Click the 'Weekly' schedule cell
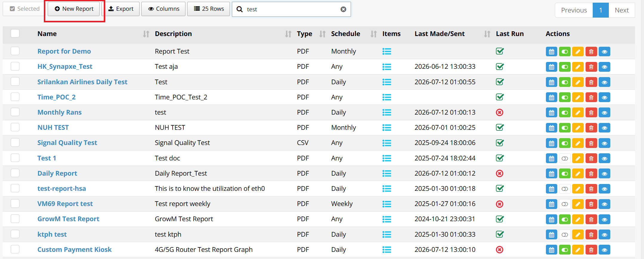The height and width of the screenshot is (259, 644). 342,204
